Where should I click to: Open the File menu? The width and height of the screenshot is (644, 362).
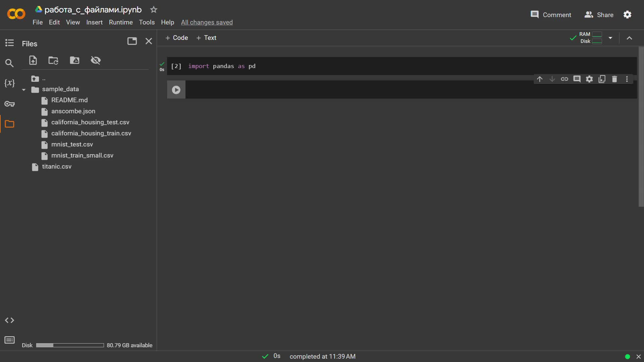pyautogui.click(x=38, y=22)
